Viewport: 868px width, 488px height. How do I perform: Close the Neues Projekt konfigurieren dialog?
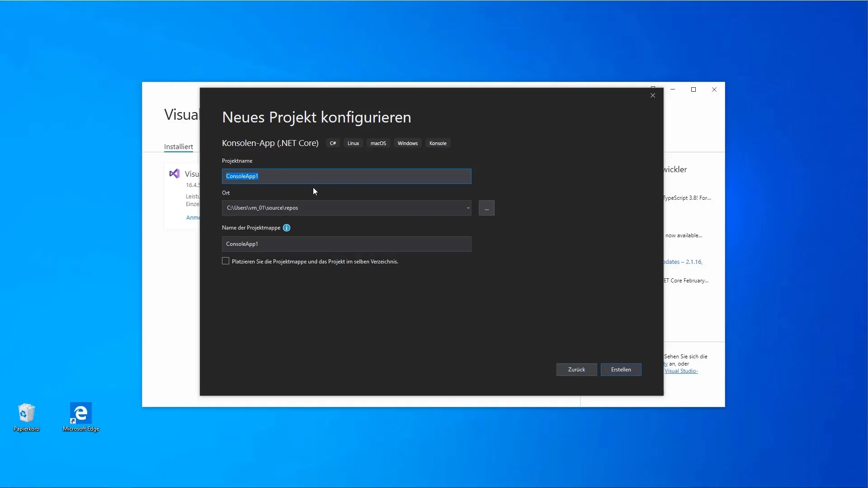coord(653,95)
